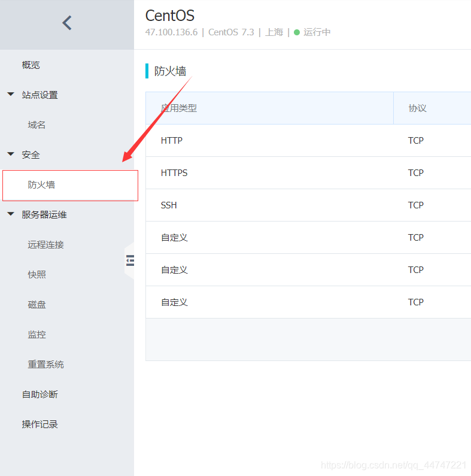Open the 概览 menu item

[x=31, y=65]
